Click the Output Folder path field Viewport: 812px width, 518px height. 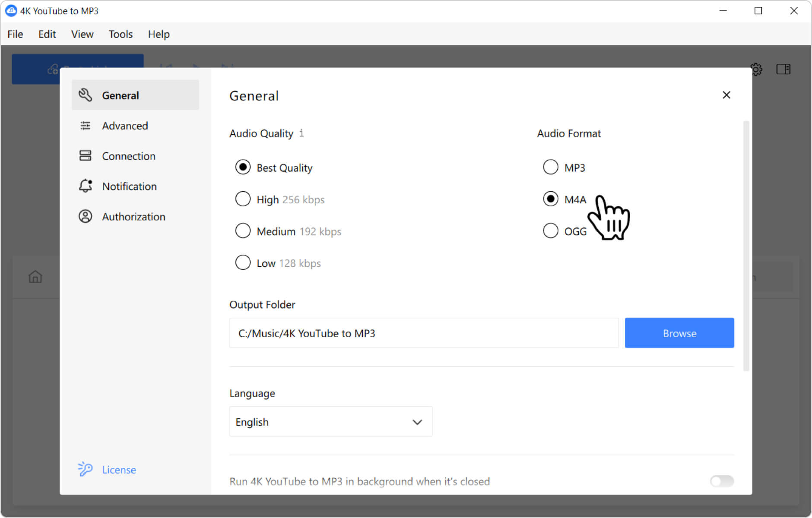click(x=424, y=333)
